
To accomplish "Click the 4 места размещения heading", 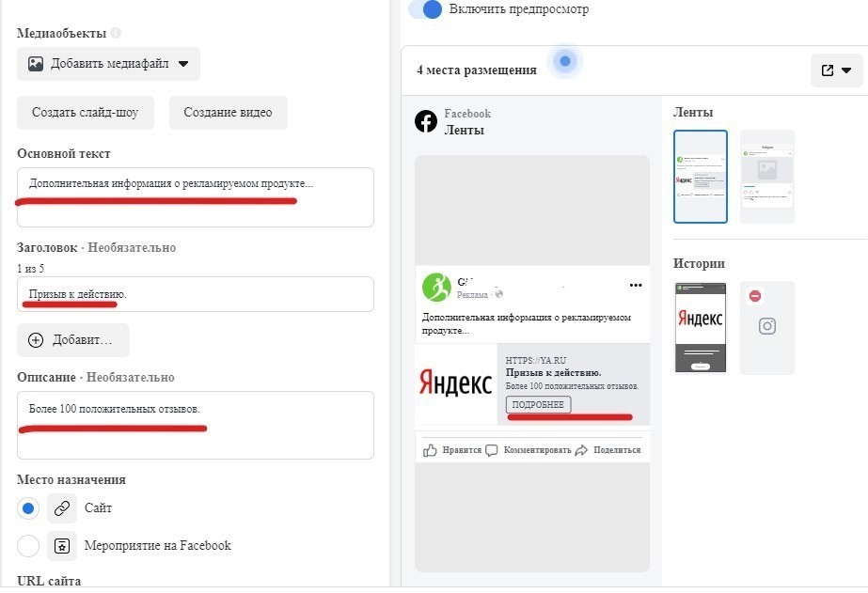I will (x=477, y=70).
